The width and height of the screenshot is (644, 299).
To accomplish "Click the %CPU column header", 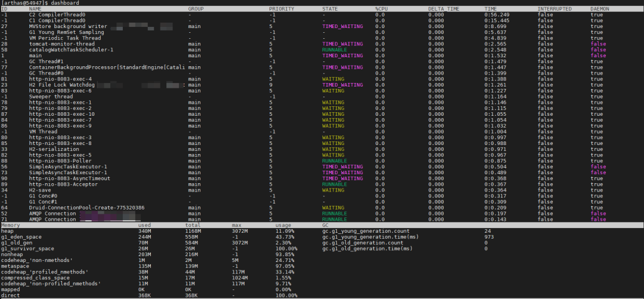I will coord(382,8).
